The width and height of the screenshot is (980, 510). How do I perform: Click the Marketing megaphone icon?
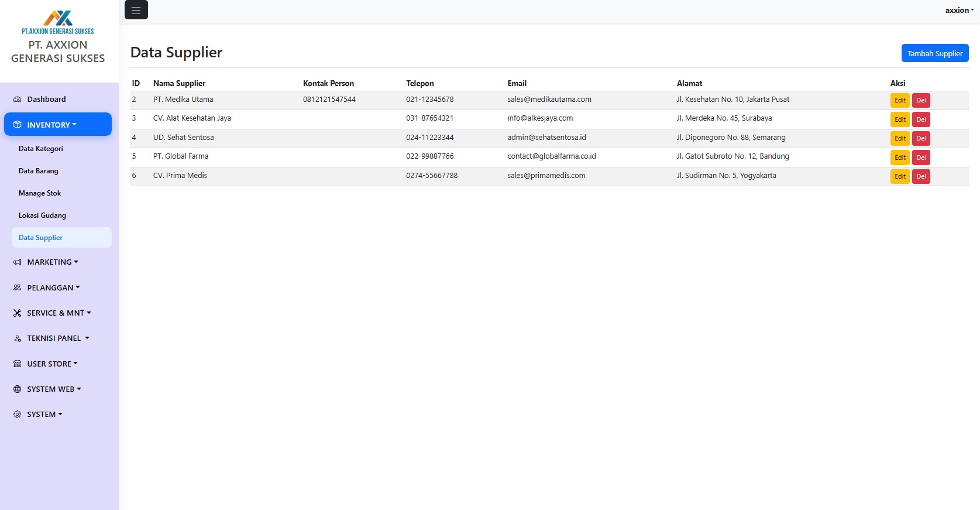[x=18, y=262]
